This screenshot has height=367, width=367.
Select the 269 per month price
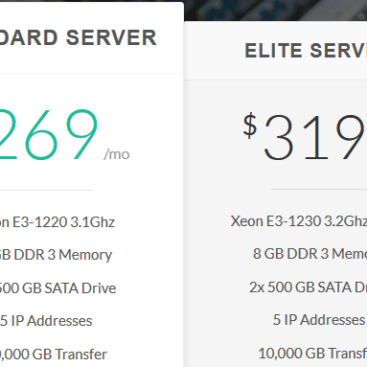coord(49,135)
